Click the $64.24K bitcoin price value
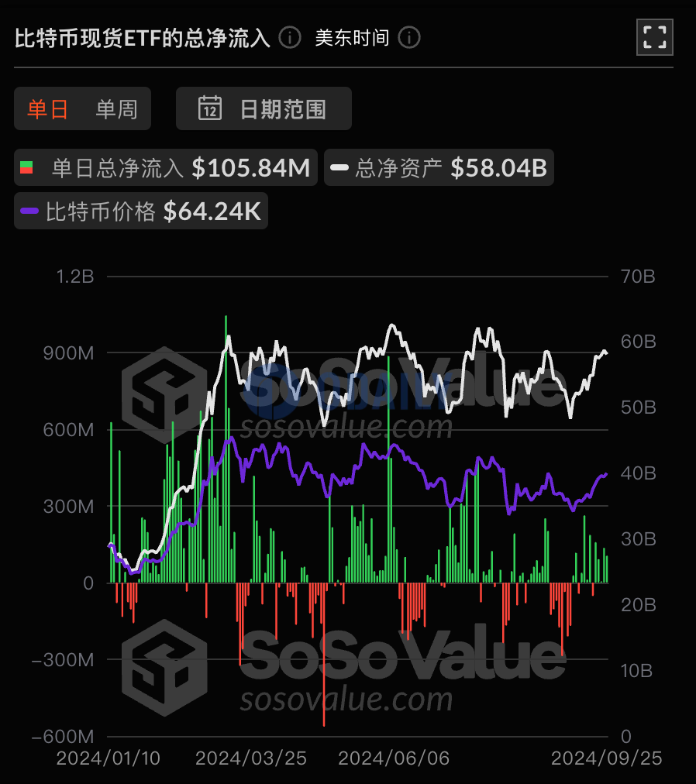 pyautogui.click(x=212, y=211)
